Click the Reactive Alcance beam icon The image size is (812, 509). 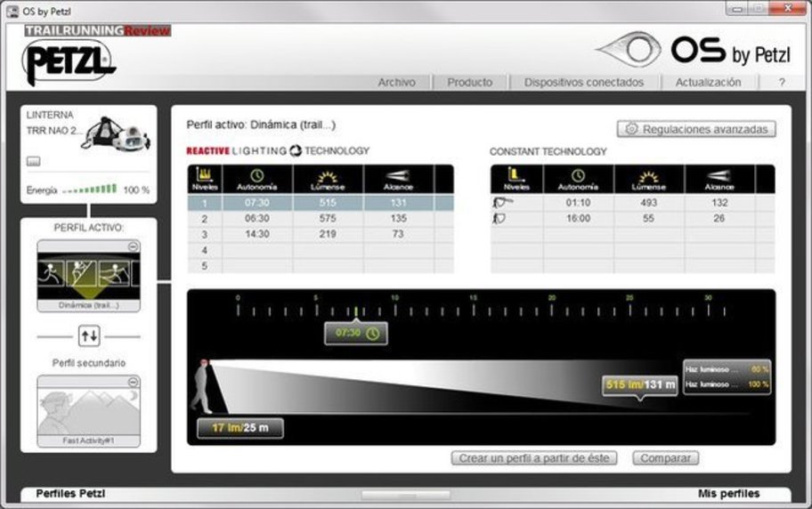[398, 175]
